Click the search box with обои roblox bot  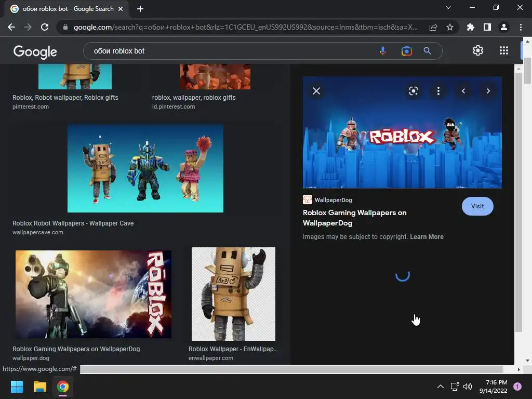tap(231, 51)
